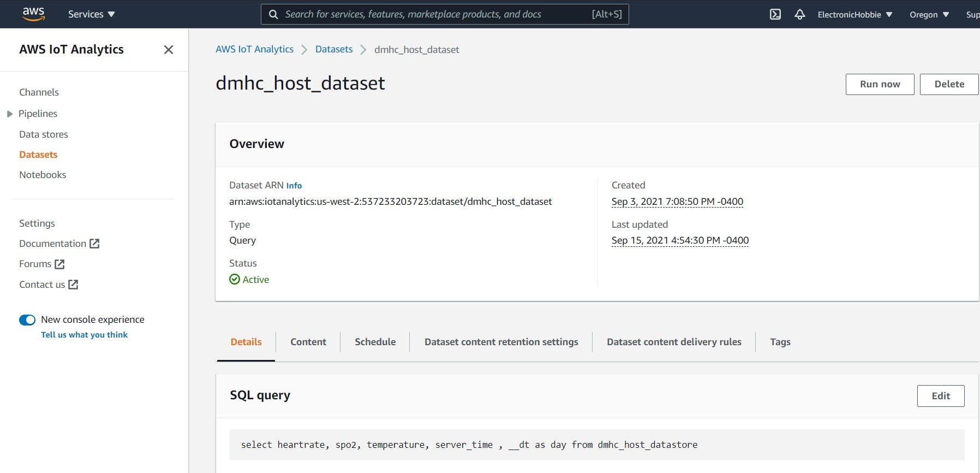Open the ElectronicHobbie account dropdown

(854, 15)
